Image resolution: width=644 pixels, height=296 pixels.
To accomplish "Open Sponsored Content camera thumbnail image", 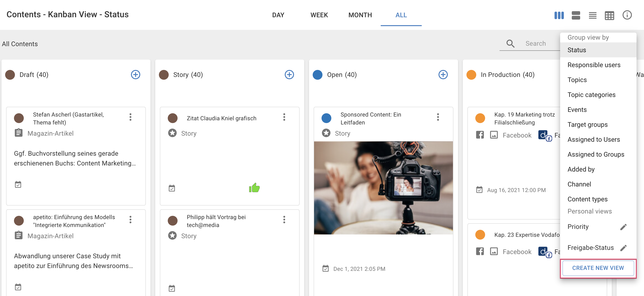I will click(x=383, y=188).
